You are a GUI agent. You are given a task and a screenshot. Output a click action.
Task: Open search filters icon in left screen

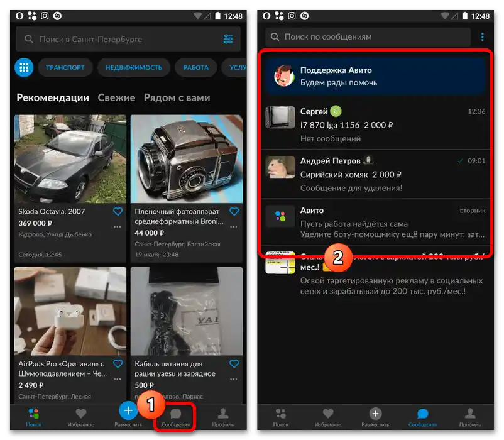coord(228,39)
